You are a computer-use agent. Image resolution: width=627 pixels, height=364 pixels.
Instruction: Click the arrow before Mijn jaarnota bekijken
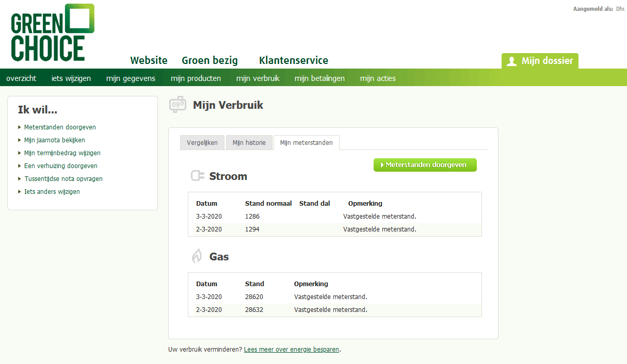click(x=20, y=140)
